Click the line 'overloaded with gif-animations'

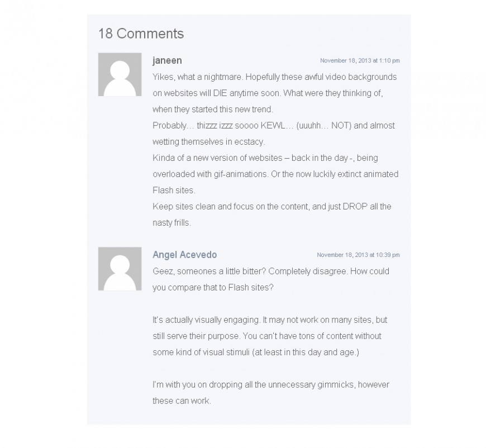coord(275,174)
